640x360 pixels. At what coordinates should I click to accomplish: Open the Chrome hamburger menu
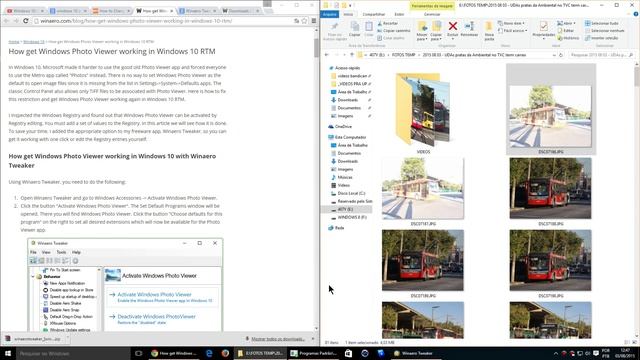313,21
